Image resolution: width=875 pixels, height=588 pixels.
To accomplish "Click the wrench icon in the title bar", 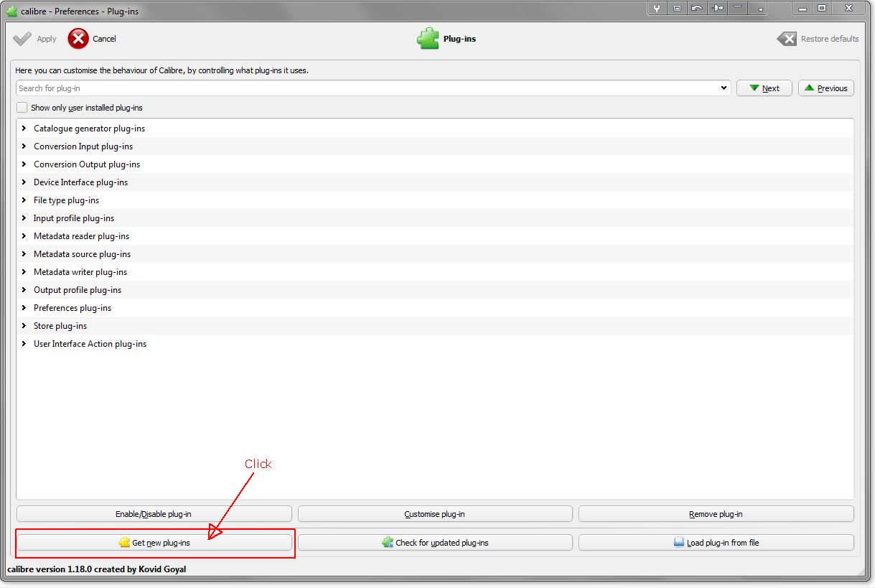I will coord(657,8).
